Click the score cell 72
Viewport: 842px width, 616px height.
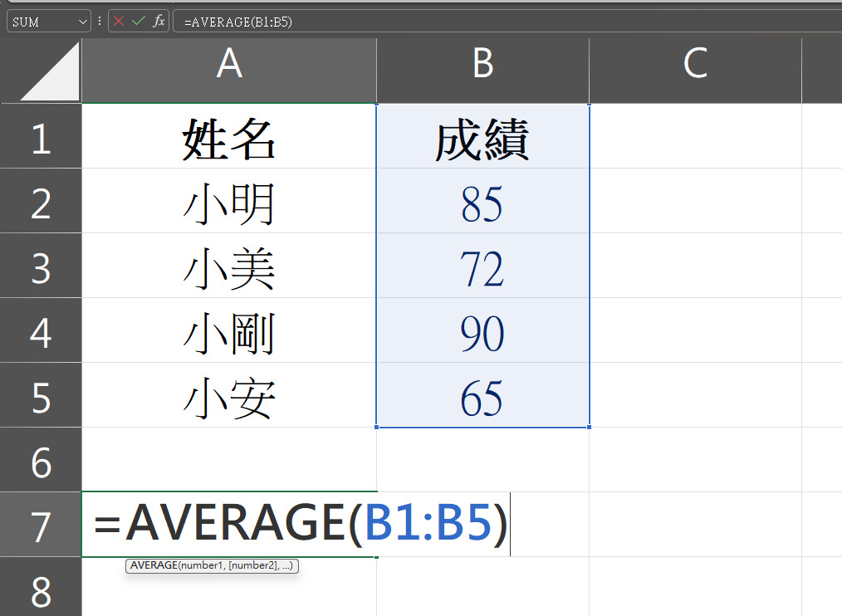(482, 266)
